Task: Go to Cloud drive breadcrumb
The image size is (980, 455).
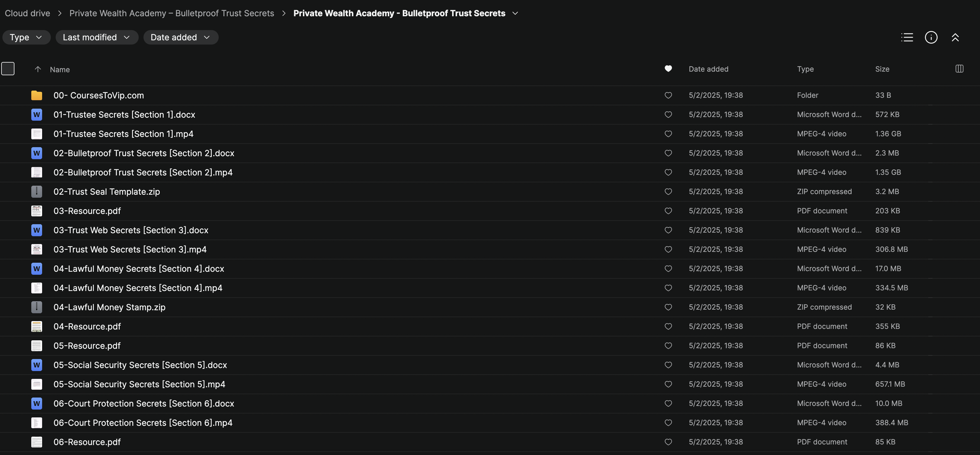Action: click(27, 13)
